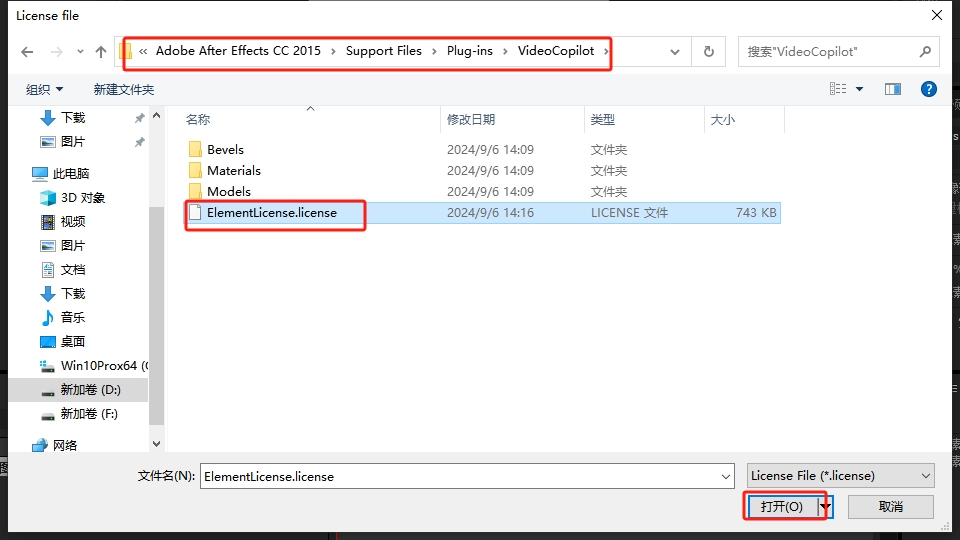This screenshot has height=540, width=960.
Task: Go forward with the right arrow
Action: (56, 52)
